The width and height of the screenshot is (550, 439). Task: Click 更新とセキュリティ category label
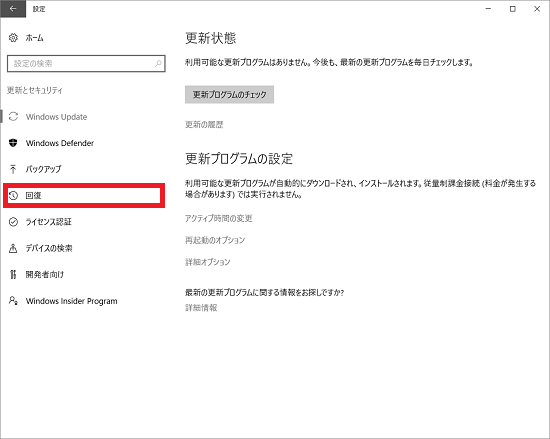pos(35,90)
